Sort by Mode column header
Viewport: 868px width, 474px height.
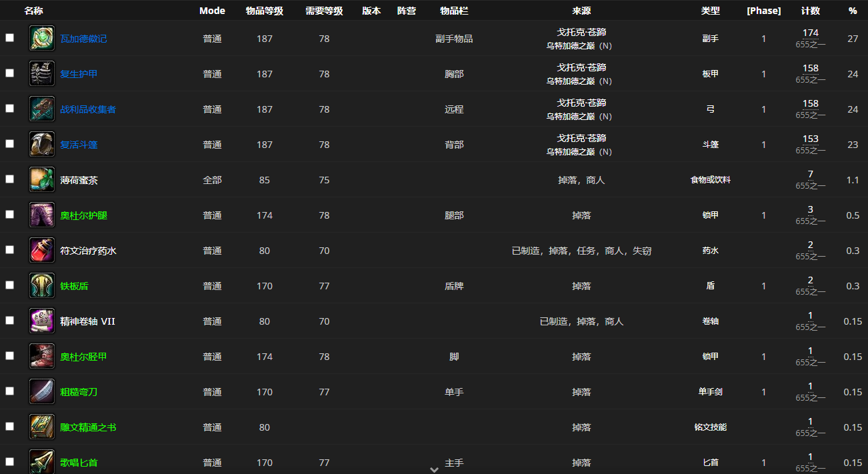pos(212,11)
